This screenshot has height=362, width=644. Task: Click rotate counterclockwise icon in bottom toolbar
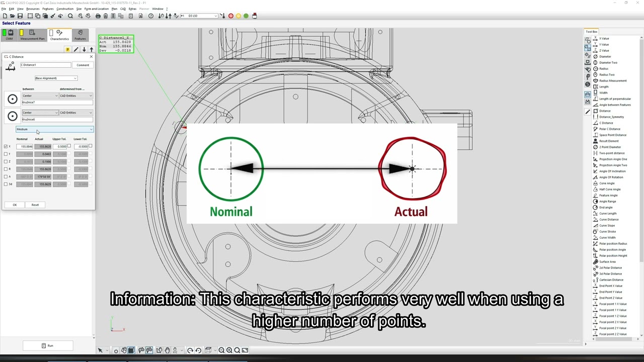198,350
